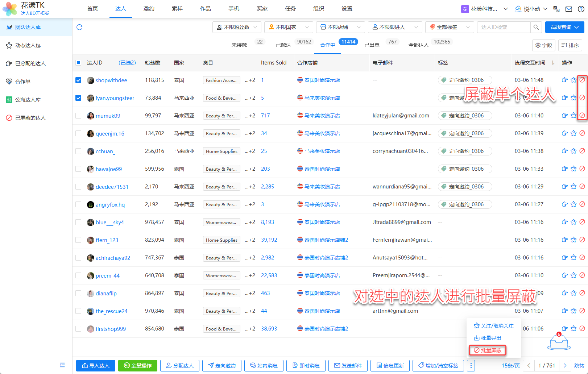The image size is (588, 374).
Task: Open creator profile link preem_44
Action: [x=107, y=276]
